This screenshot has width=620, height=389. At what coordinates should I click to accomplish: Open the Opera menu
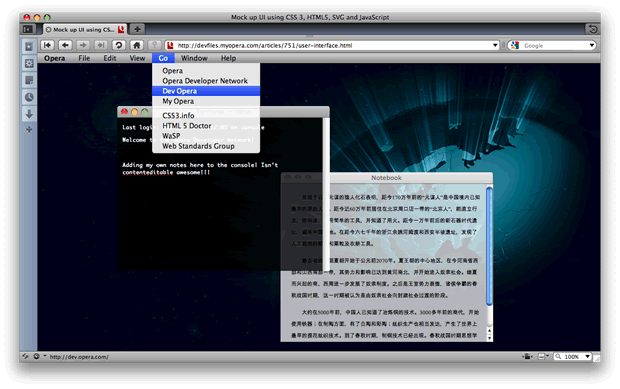pos(55,58)
